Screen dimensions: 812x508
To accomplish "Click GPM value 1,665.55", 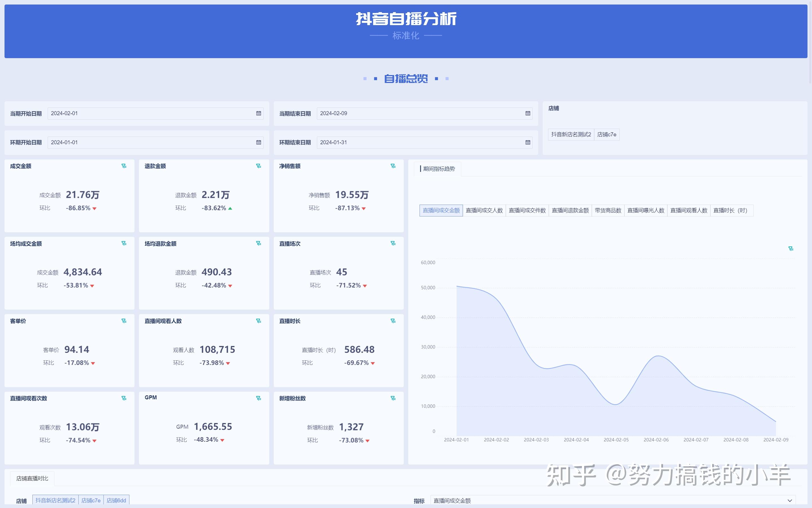I will [213, 427].
